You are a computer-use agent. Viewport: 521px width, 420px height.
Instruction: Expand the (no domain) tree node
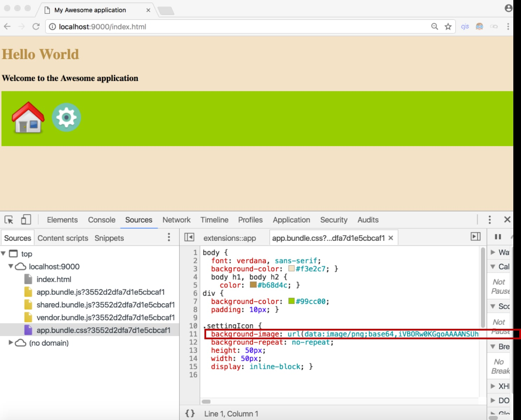click(x=11, y=342)
